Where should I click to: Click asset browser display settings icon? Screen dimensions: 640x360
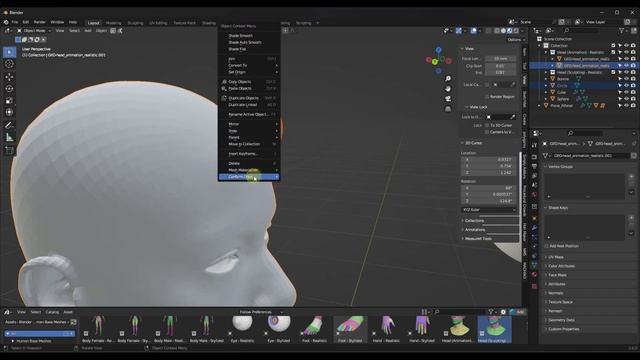point(503,312)
